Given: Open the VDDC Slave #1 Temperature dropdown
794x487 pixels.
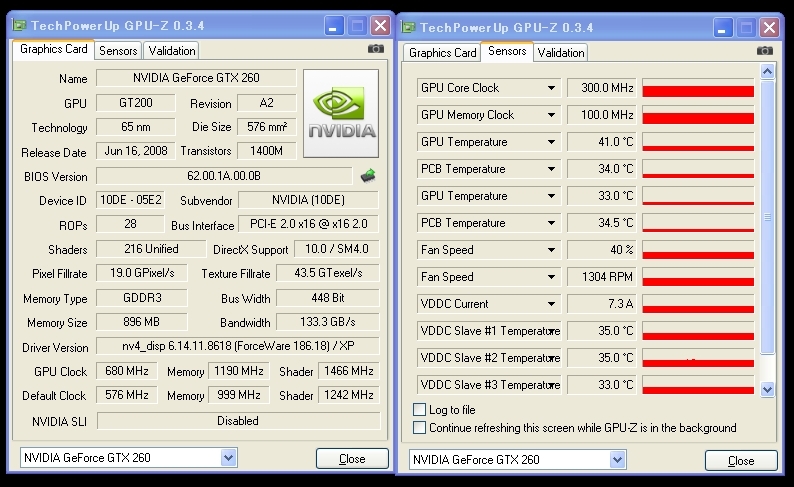Looking at the screenshot, I should click(551, 331).
